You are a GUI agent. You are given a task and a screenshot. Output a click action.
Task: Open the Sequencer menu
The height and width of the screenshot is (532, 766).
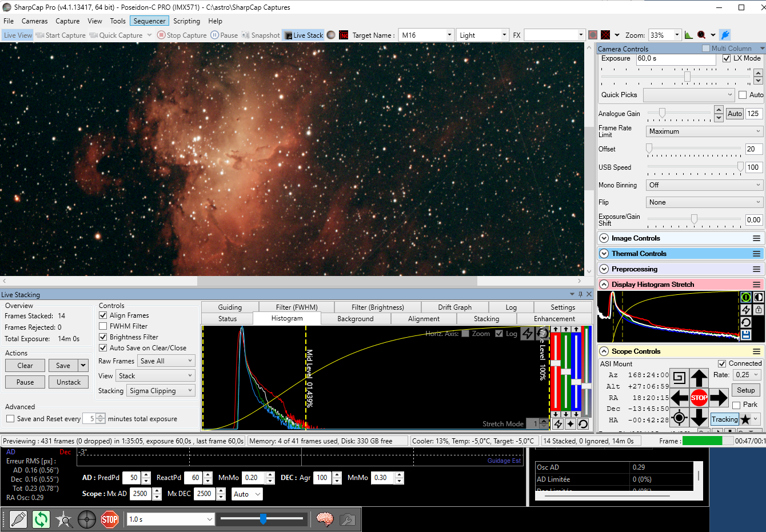coord(149,21)
